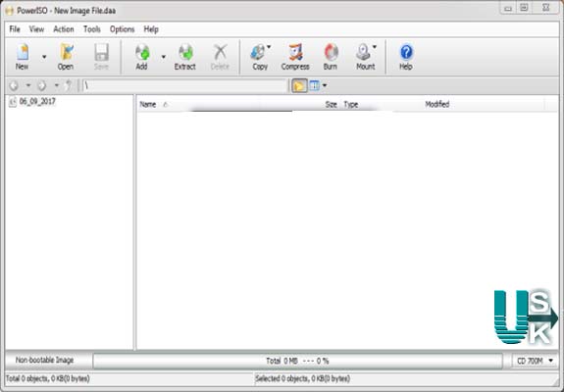
Task: Expand the Copy dropdown arrow
Action: pos(269,47)
